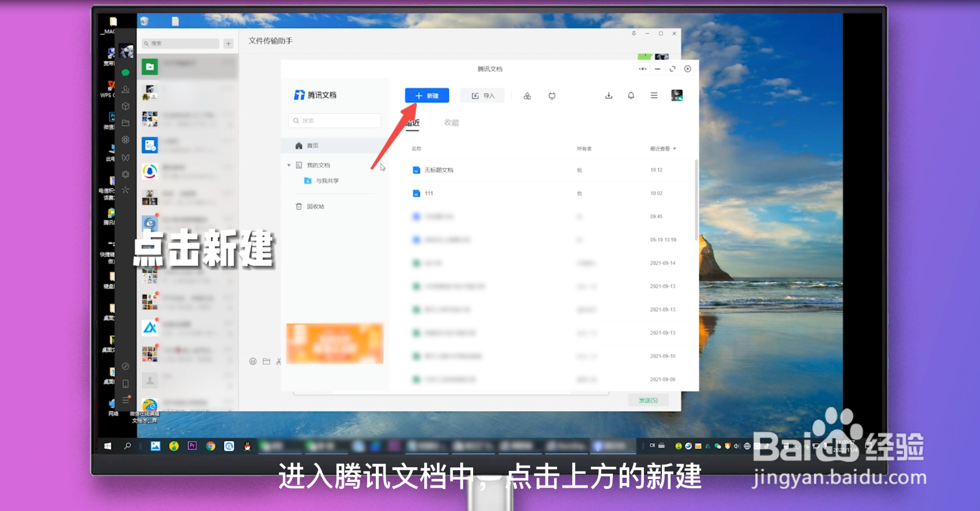
Task: Click the WeChat search box
Action: pos(181,44)
